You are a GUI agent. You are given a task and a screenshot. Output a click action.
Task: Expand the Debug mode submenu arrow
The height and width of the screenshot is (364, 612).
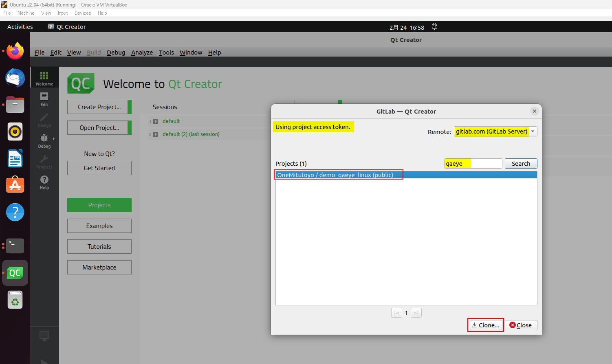[53, 138]
